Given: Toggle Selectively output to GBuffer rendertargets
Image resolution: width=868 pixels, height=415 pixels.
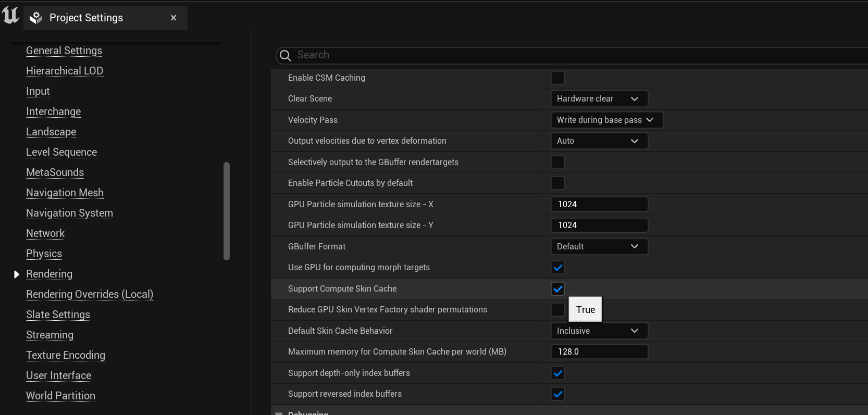Looking at the screenshot, I should click(x=557, y=162).
